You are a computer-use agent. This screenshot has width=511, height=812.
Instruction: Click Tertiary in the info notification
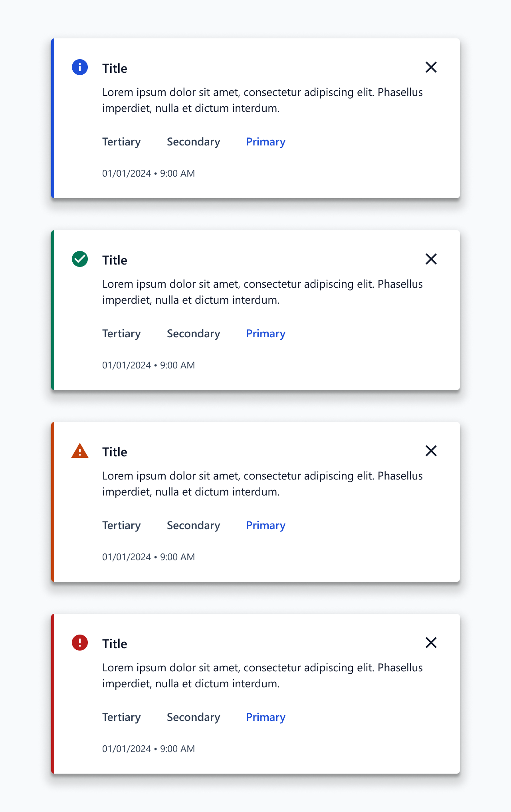(121, 142)
